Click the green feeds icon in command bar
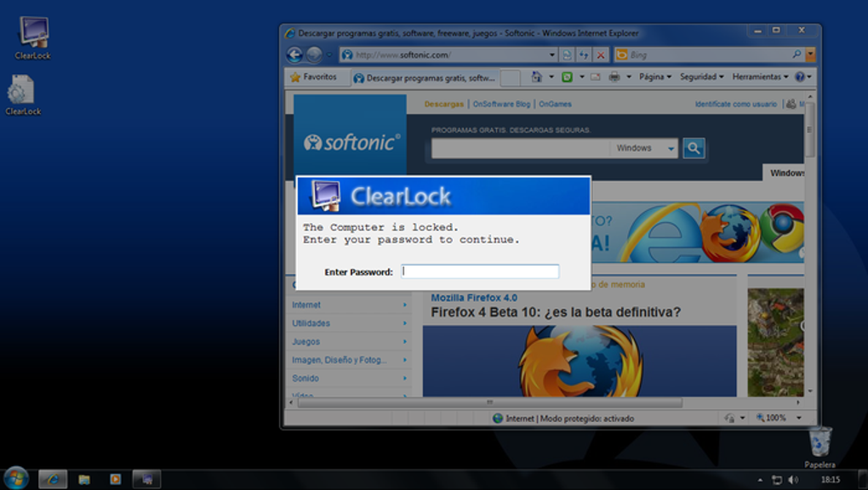The height and width of the screenshot is (490, 868). [x=567, y=77]
